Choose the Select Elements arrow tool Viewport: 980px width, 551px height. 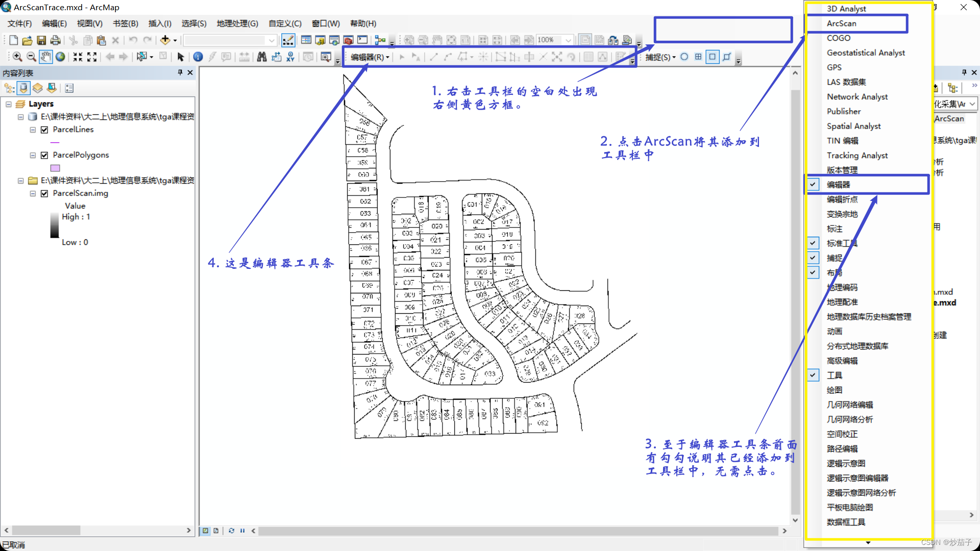pyautogui.click(x=180, y=57)
